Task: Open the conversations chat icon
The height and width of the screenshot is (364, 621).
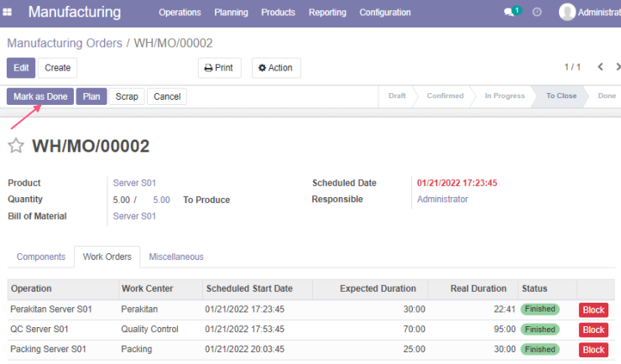Action: click(x=509, y=13)
